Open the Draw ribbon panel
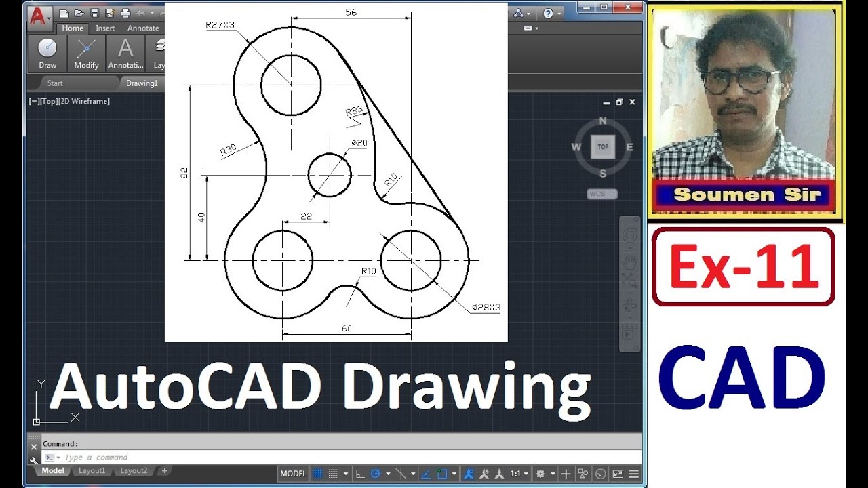This screenshot has height=488, width=868. [47, 54]
